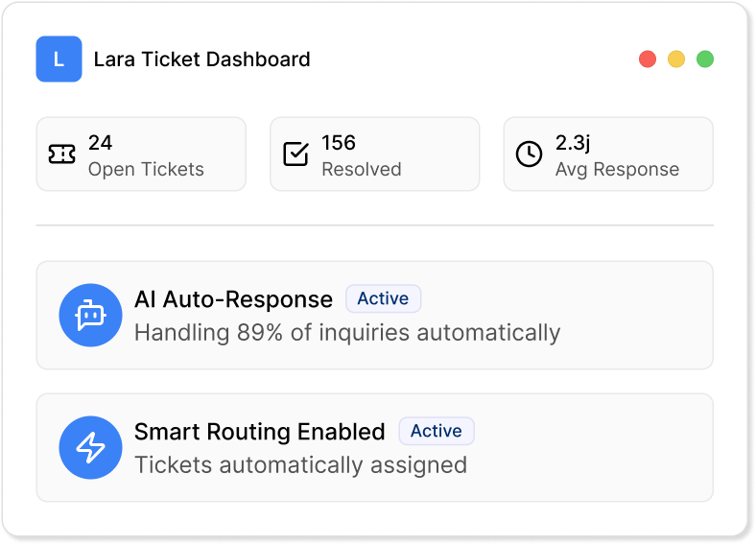This screenshot has height=545, width=756.
Task: Click the blue L logo icon
Action: [x=59, y=59]
